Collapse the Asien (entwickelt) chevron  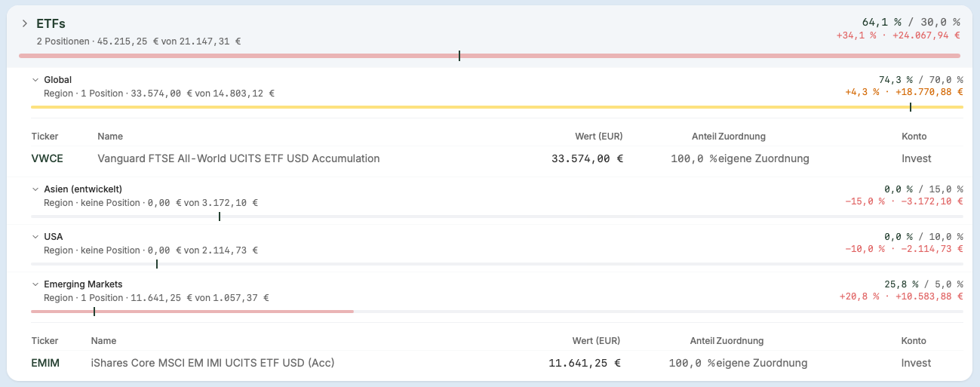[35, 189]
